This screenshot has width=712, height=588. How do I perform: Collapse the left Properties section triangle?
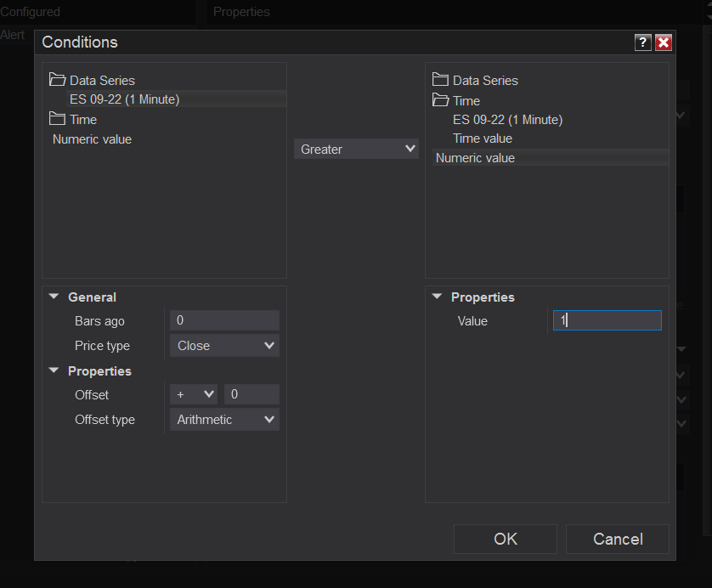pos(54,370)
